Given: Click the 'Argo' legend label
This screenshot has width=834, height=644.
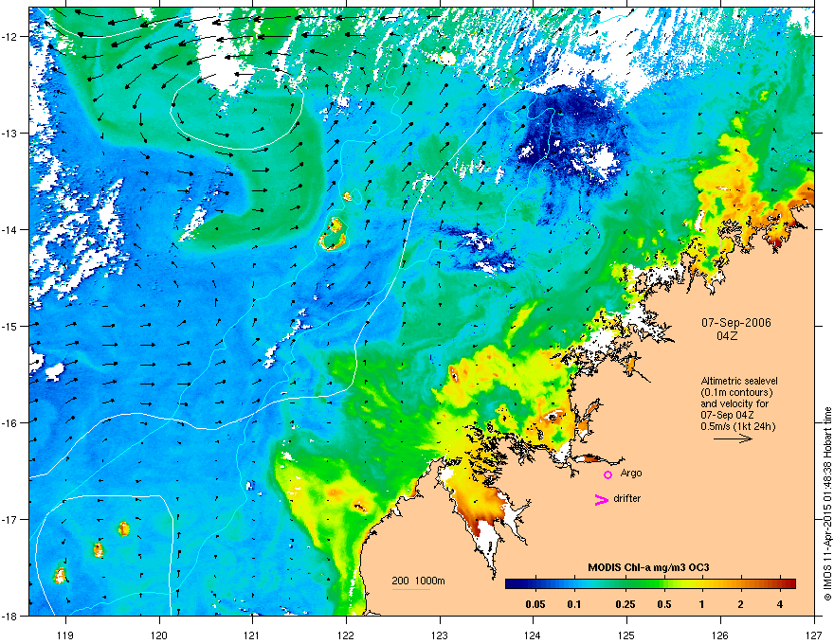Looking at the screenshot, I should pyautogui.click(x=631, y=473).
